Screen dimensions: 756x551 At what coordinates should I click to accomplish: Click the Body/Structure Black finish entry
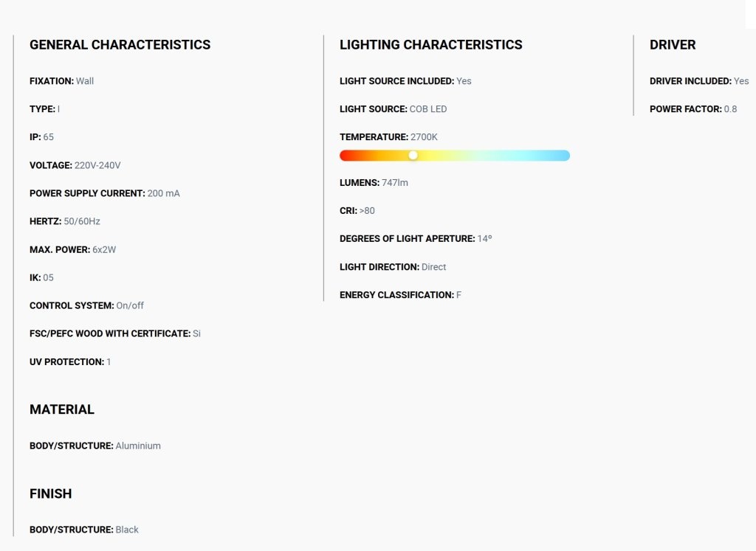[84, 530]
